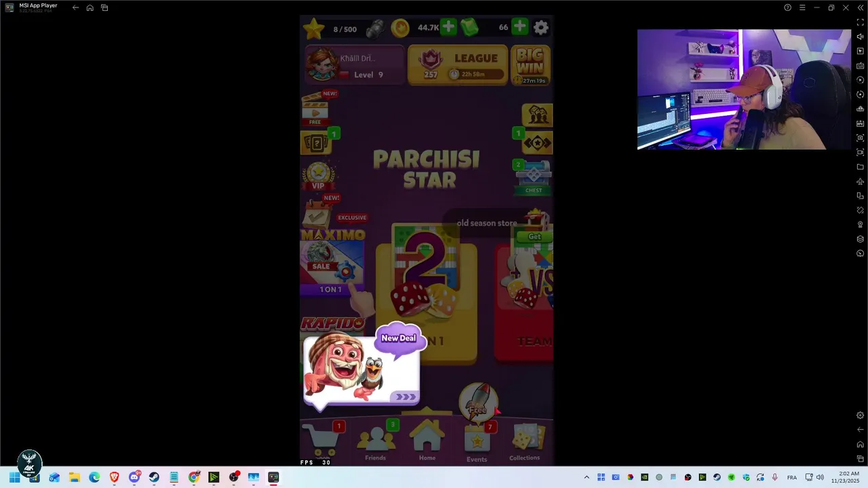Open the daily check-in calendar icon
The image size is (868, 488).
pos(316,214)
